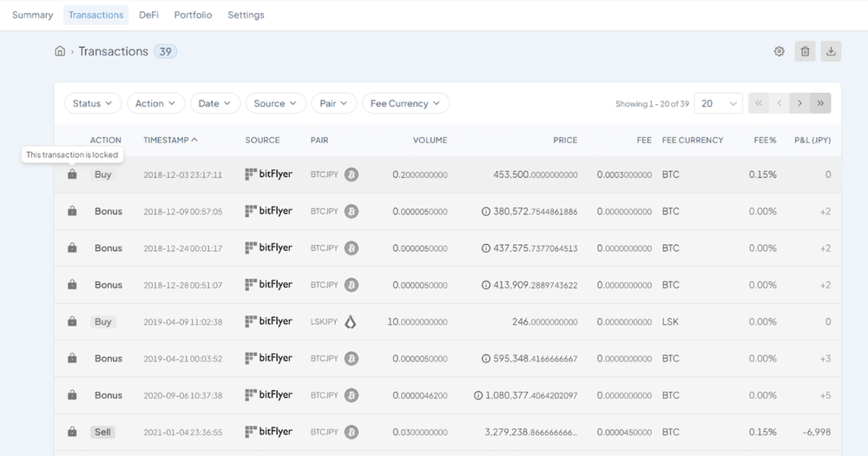Screen dimensions: 868x456
Task: Open the Fee Currency filter dropdown
Action: coord(405,103)
